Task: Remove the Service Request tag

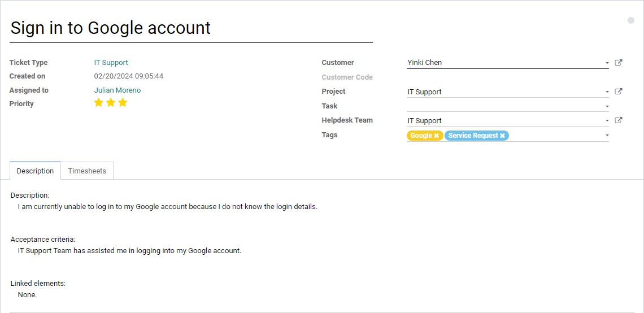Action: pyautogui.click(x=502, y=136)
